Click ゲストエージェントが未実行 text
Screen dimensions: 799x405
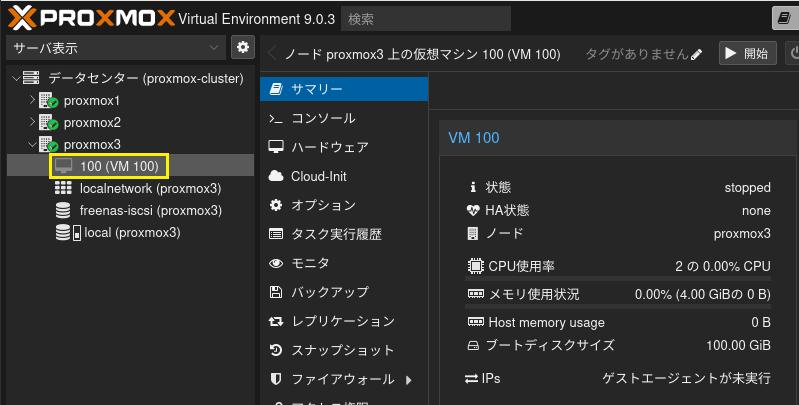coord(686,379)
